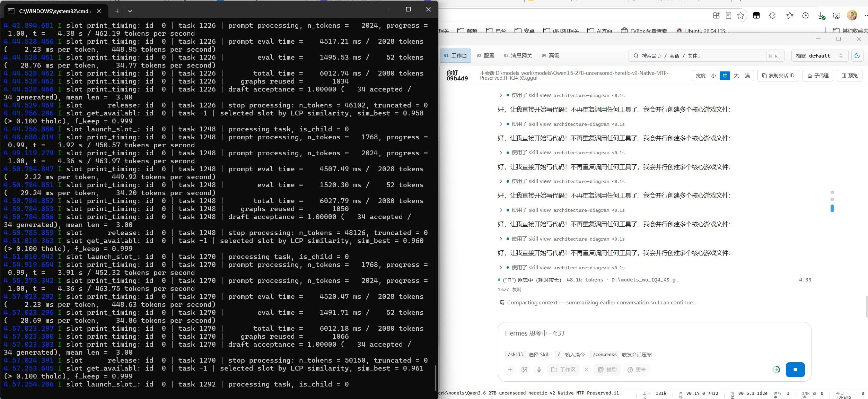Screen dimensions: 868x399
Task: Click the plus add attachment icon
Action: point(510,370)
